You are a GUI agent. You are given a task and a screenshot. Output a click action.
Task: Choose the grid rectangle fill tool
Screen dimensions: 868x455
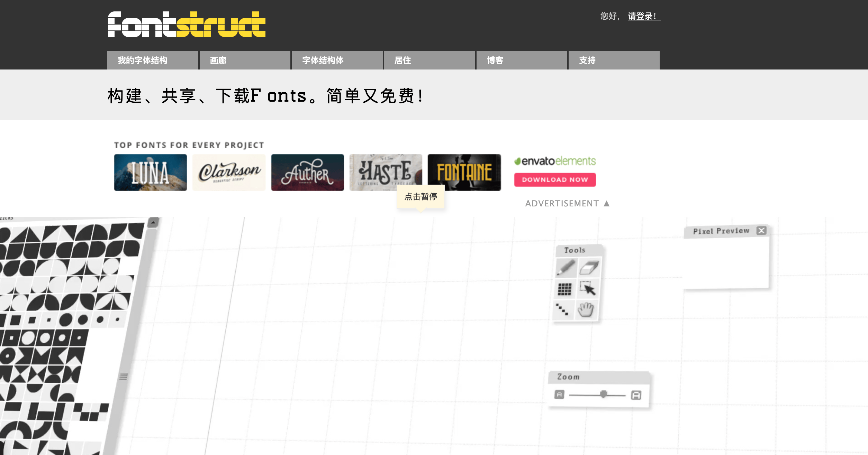pyautogui.click(x=565, y=289)
